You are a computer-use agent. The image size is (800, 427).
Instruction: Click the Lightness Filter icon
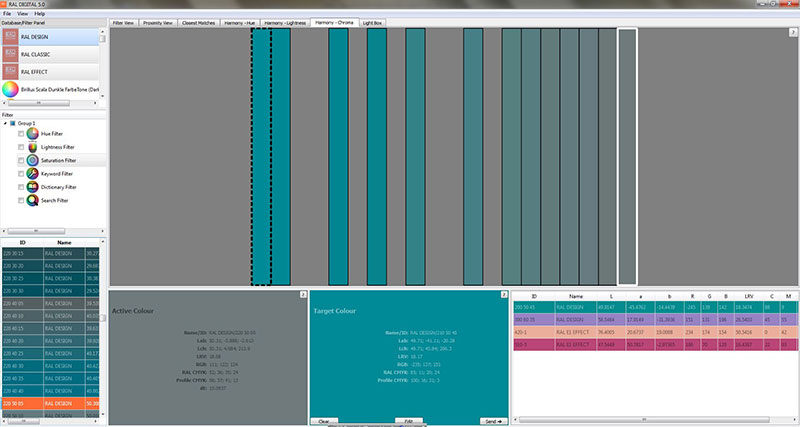[x=33, y=147]
